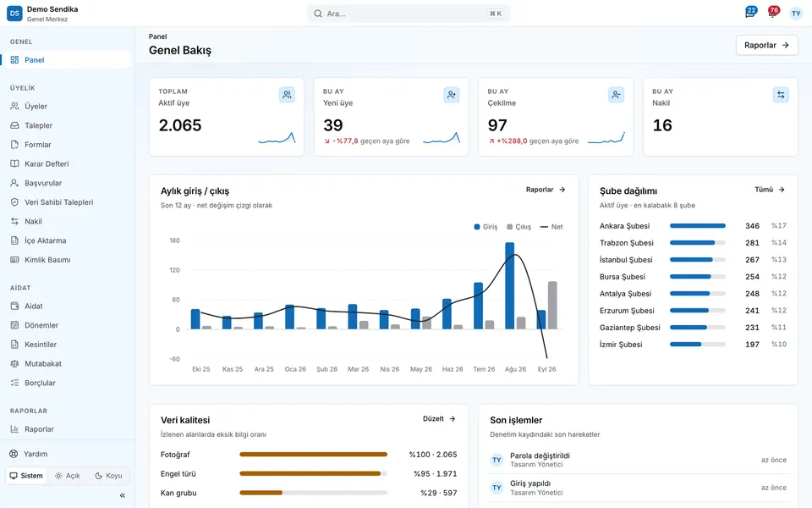Click the Nakil card transfer icon
Image resolution: width=812 pixels, height=508 pixels.
781,95
